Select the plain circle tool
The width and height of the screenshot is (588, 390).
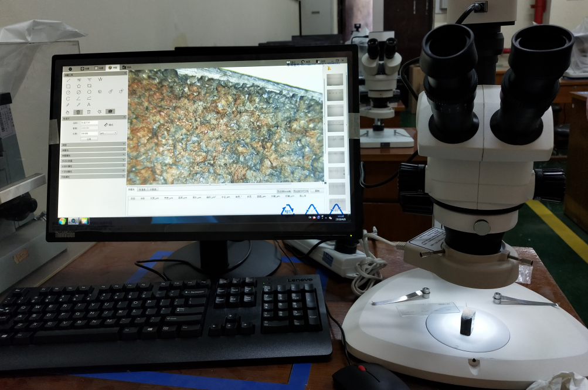[89, 92]
